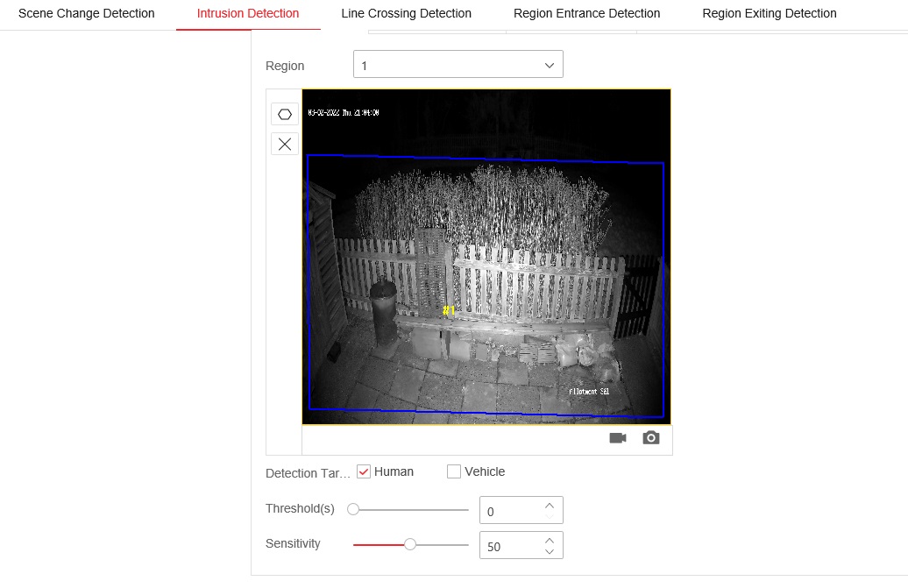Open the Region dropdown list
The width and height of the screenshot is (908, 588).
tap(458, 65)
